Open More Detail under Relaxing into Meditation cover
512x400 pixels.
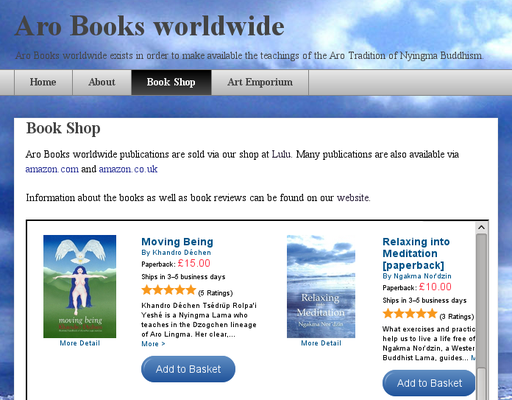coord(321,343)
